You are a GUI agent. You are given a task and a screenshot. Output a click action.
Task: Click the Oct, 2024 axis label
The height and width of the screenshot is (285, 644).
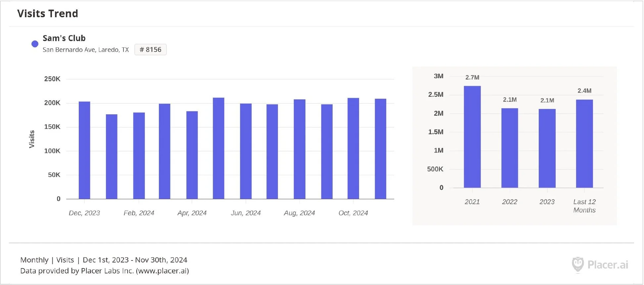point(353,213)
